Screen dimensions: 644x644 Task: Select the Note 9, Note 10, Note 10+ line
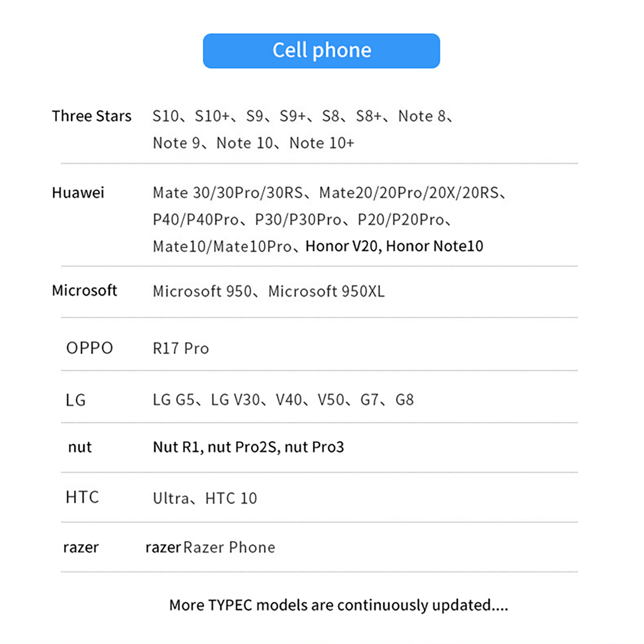coord(253,143)
